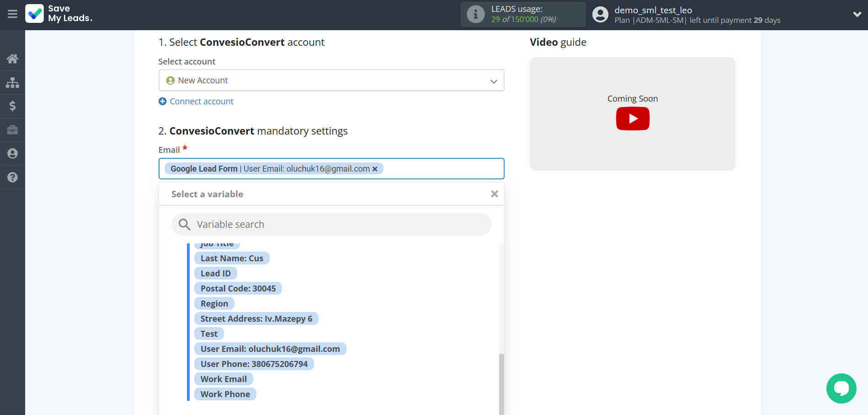Viewport: 868px width, 415px height.
Task: Focus the Variable search field
Action: (x=331, y=225)
